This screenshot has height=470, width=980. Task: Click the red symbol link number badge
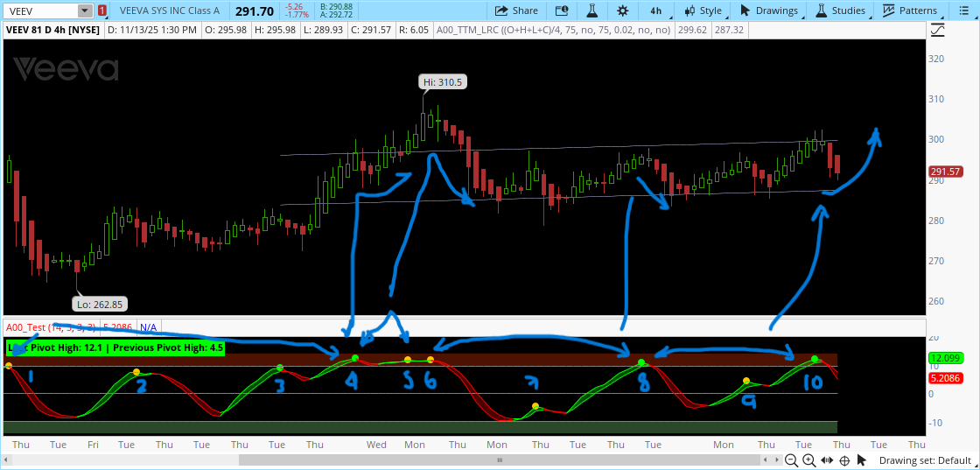102,11
